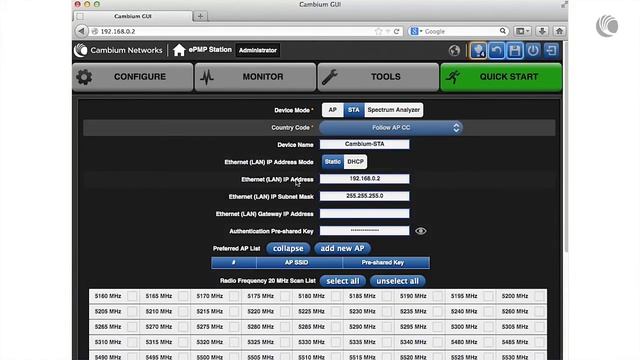
Task: Open the search engine selector dropdown
Action: point(416,31)
